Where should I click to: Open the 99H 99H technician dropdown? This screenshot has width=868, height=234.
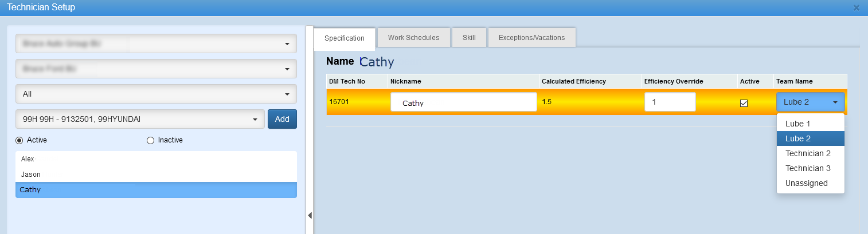[x=140, y=119]
